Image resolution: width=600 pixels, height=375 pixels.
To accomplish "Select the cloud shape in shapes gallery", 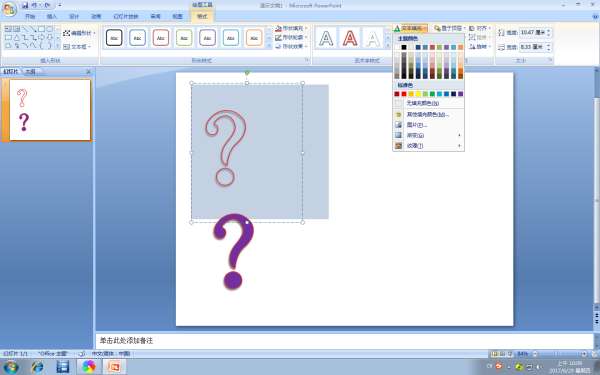I will point(8,46).
